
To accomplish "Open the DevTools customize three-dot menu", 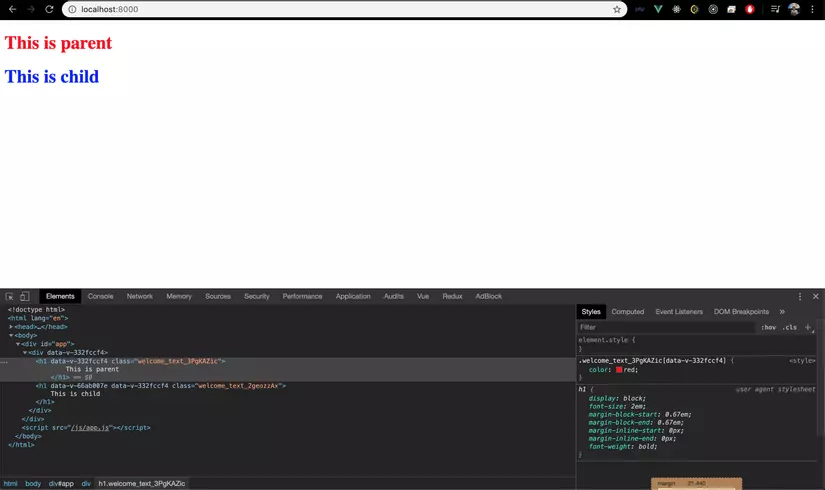I will click(800, 296).
